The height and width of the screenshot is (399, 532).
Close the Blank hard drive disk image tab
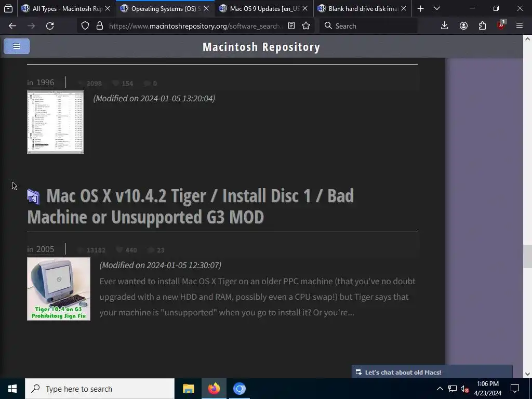(x=404, y=8)
